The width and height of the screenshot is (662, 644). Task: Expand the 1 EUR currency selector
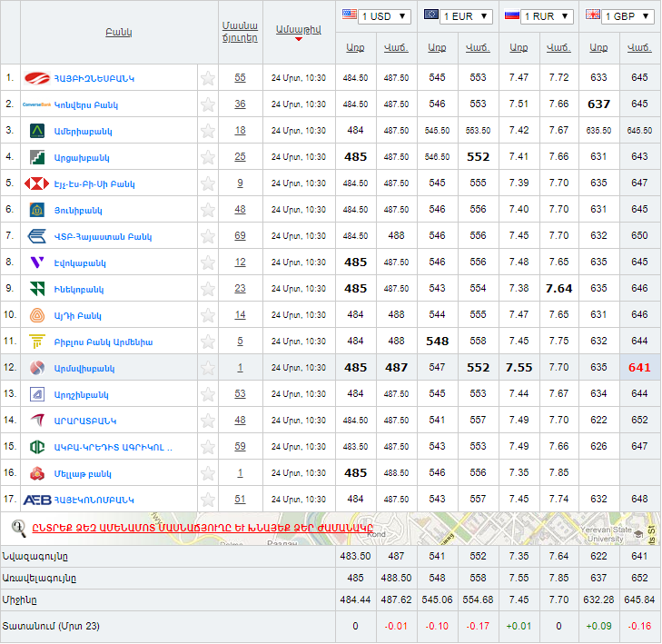click(x=458, y=16)
